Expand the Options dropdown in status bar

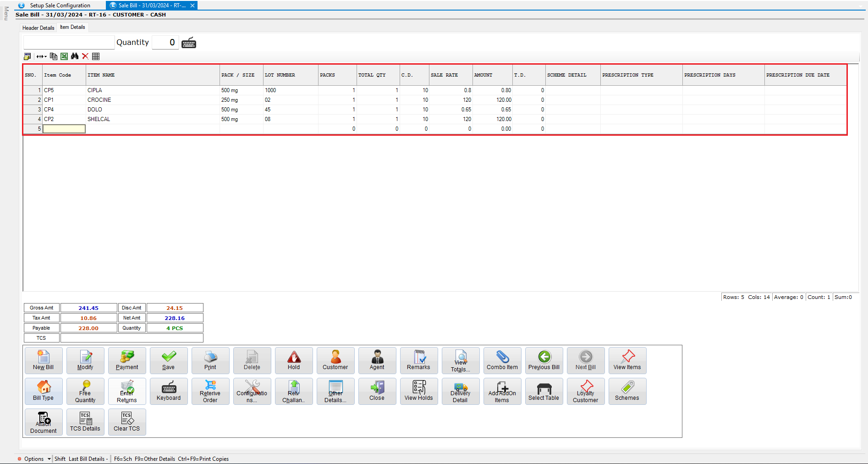point(49,459)
